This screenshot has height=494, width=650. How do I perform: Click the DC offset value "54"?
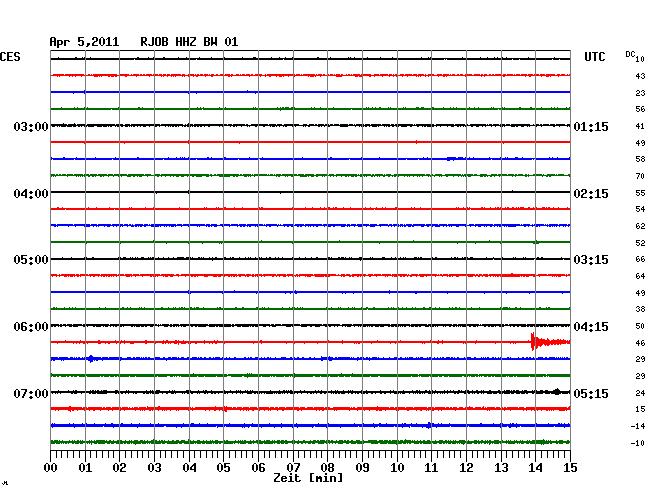[640, 209]
